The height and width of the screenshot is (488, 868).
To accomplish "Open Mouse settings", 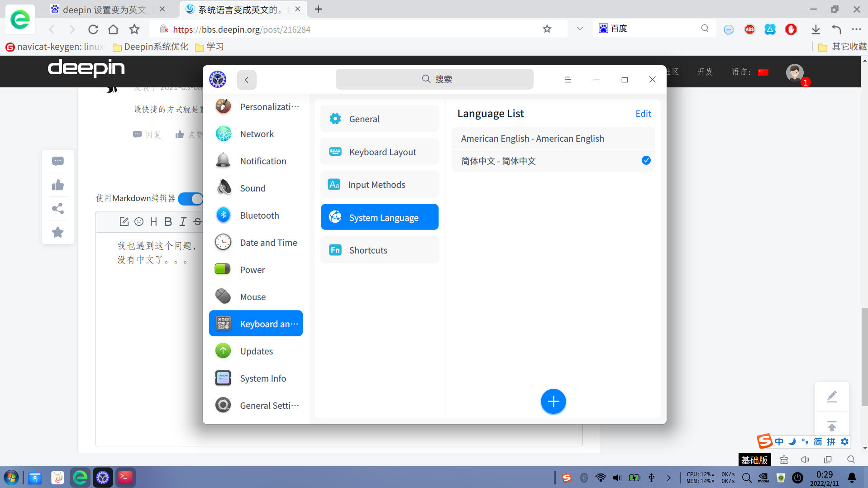I will point(256,297).
